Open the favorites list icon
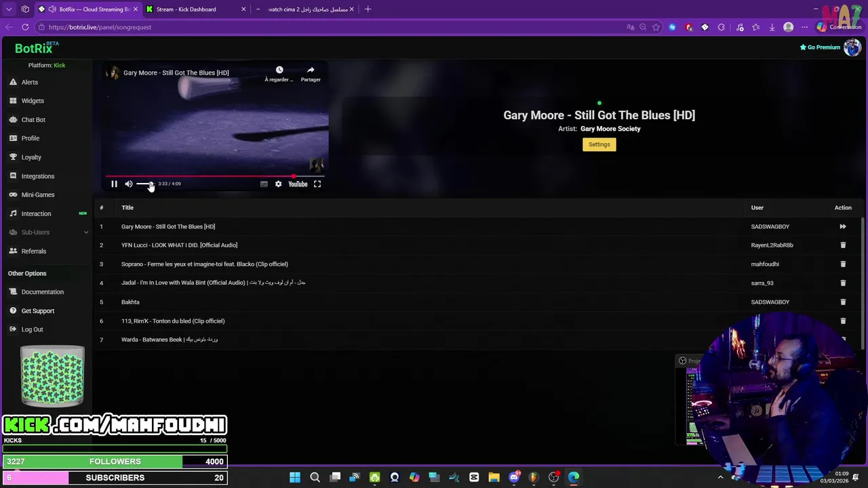The height and width of the screenshot is (488, 868). coord(755,27)
